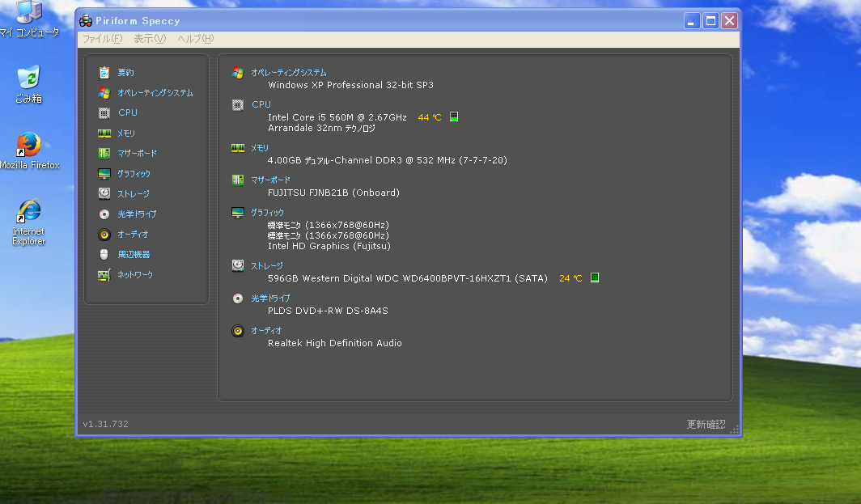Click the 更新確認 update check link
The width and height of the screenshot is (861, 504).
pos(706,425)
